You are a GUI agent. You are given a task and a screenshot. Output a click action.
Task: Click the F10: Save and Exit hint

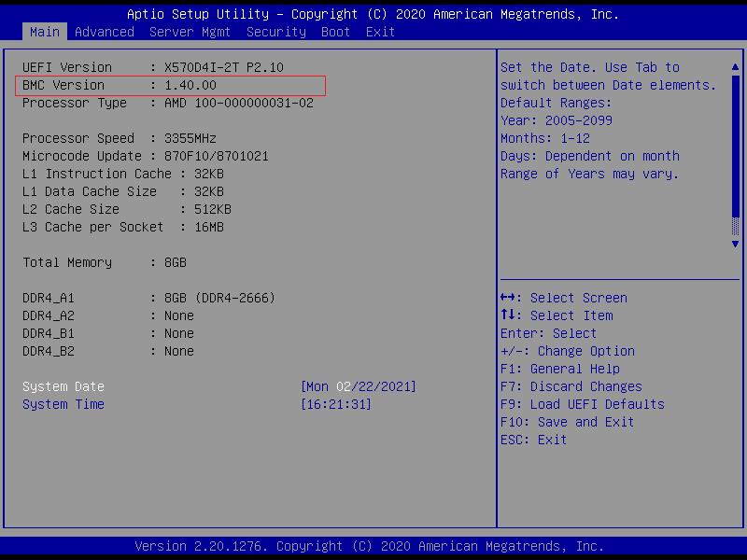(x=567, y=422)
